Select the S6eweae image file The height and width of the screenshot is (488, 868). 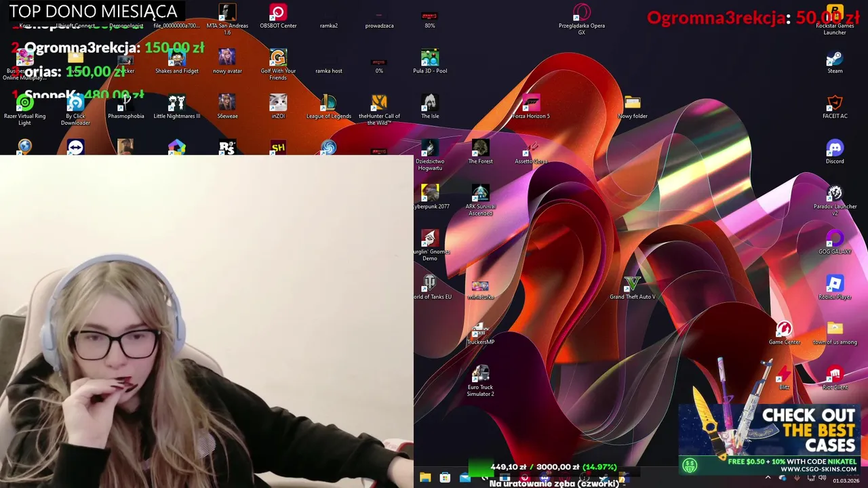point(227,107)
